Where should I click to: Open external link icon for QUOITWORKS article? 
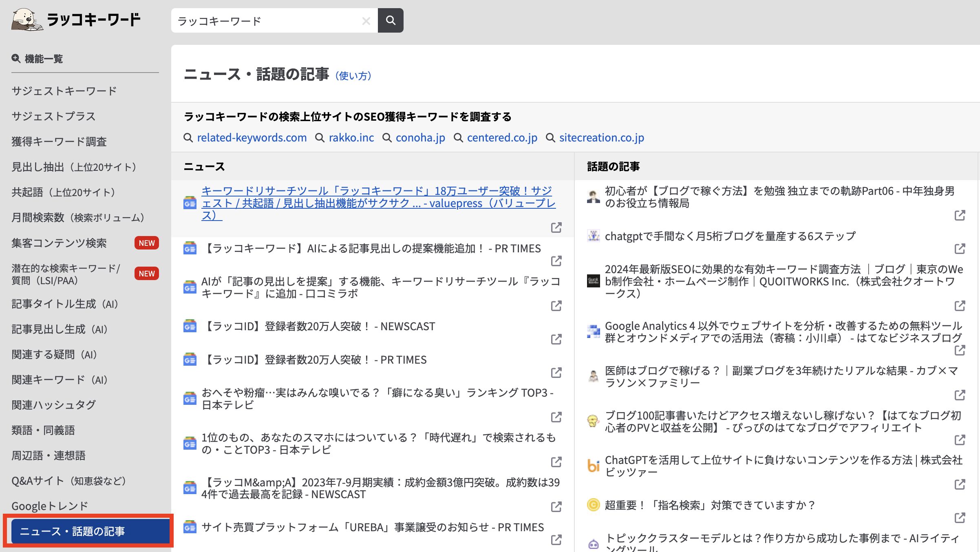point(960,306)
